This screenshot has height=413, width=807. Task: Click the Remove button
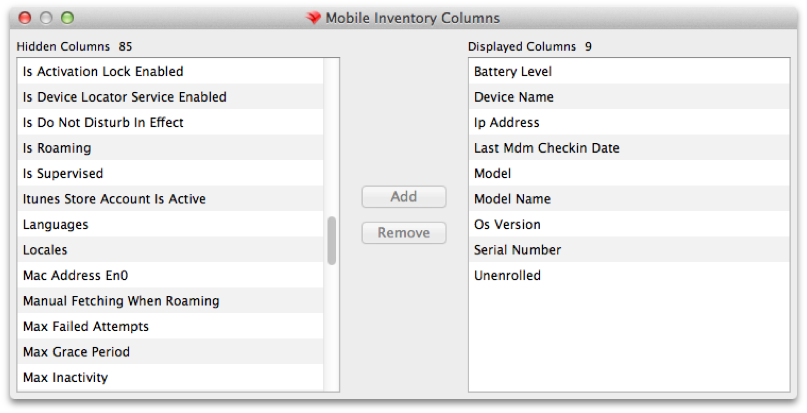click(x=404, y=233)
